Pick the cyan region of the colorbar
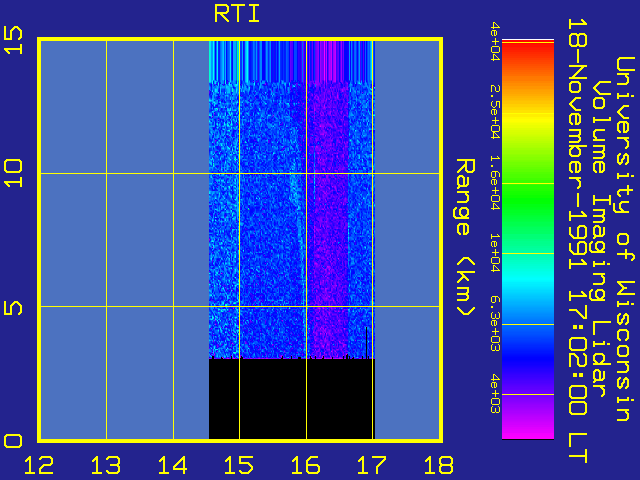 pyautogui.click(x=528, y=282)
